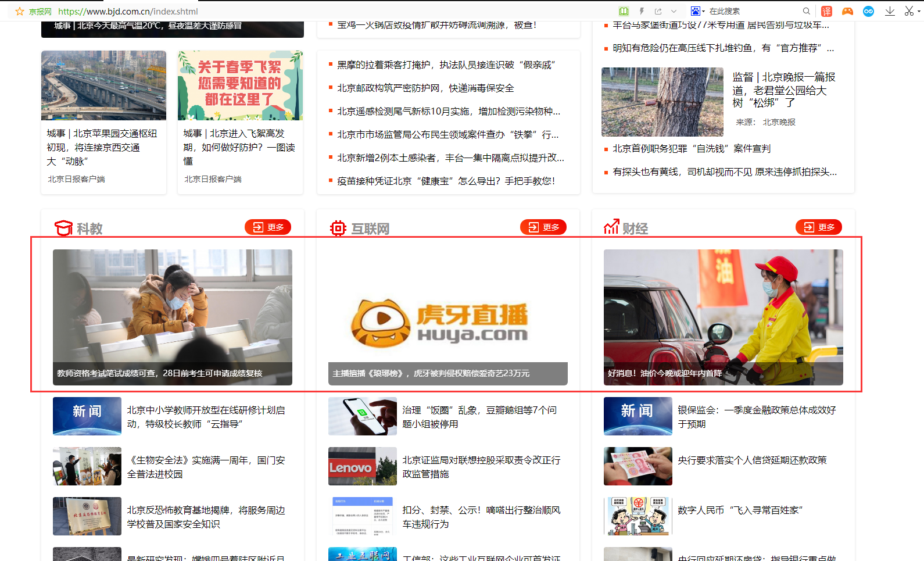Open 明知有危险仍在高压线下 headline
Viewport: 924px width, 561px height.
click(724, 48)
